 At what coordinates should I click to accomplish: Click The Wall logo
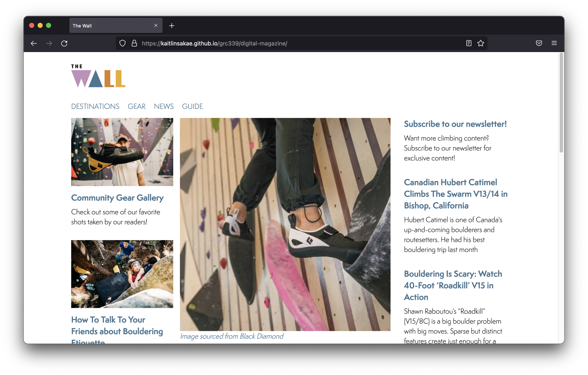tap(98, 76)
